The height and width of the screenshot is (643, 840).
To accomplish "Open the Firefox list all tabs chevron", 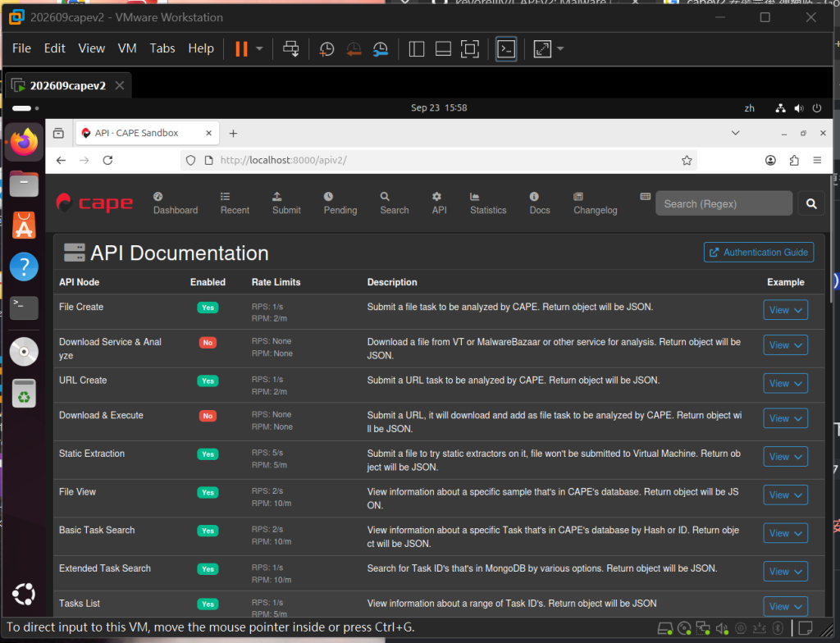I will (736, 133).
